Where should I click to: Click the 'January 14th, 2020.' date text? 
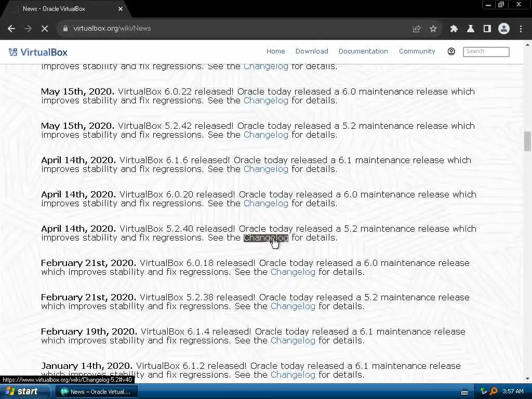(87, 366)
